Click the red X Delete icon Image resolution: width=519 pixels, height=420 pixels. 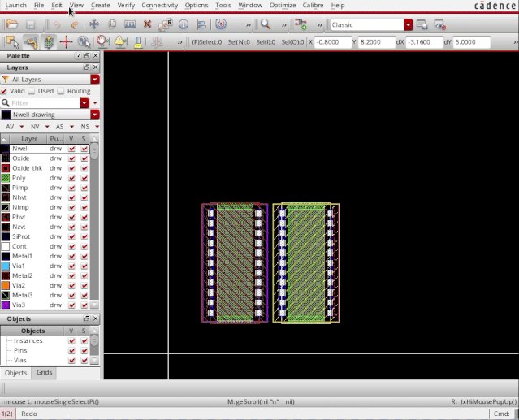[x=147, y=24]
